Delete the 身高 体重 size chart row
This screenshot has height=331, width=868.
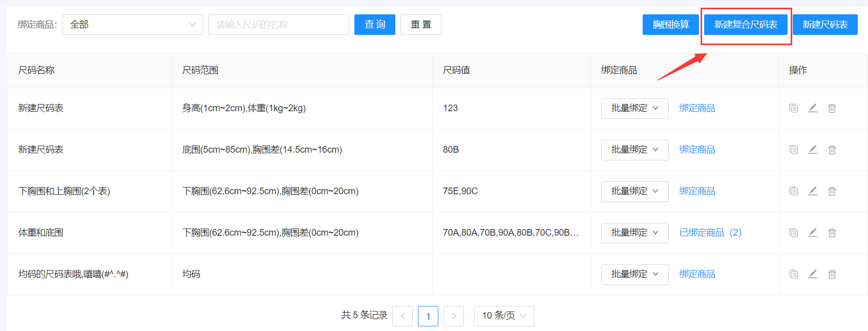[x=832, y=108]
